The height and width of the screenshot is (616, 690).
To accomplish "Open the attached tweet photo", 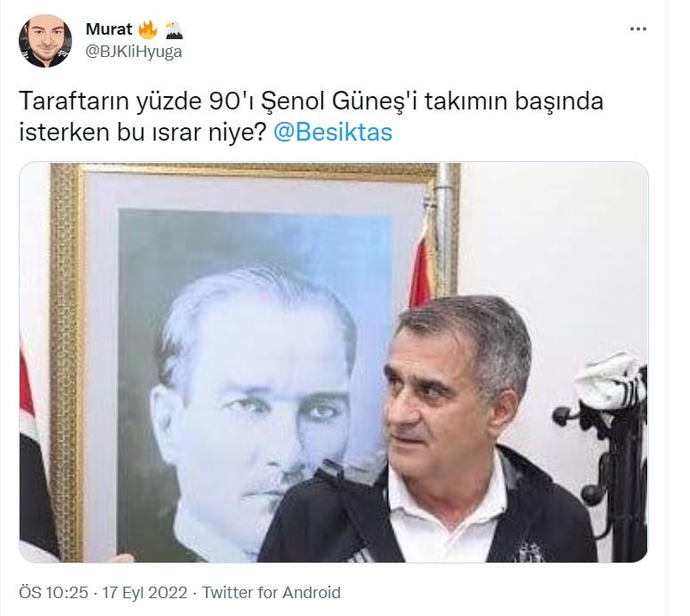I will click(x=333, y=362).
